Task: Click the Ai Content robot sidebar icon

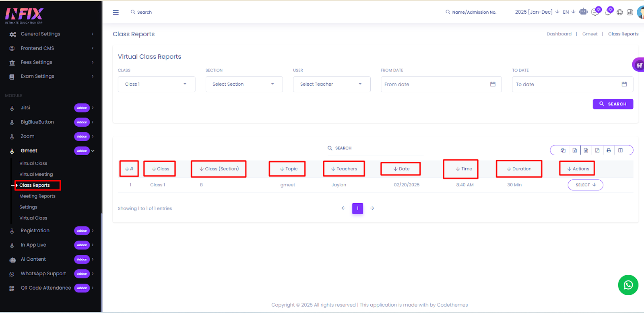Action: [x=12, y=259]
